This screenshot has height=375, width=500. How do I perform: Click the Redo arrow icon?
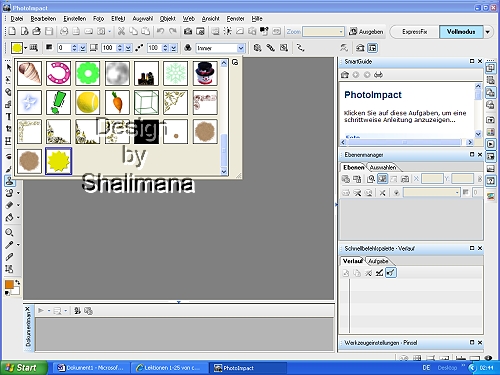173,31
